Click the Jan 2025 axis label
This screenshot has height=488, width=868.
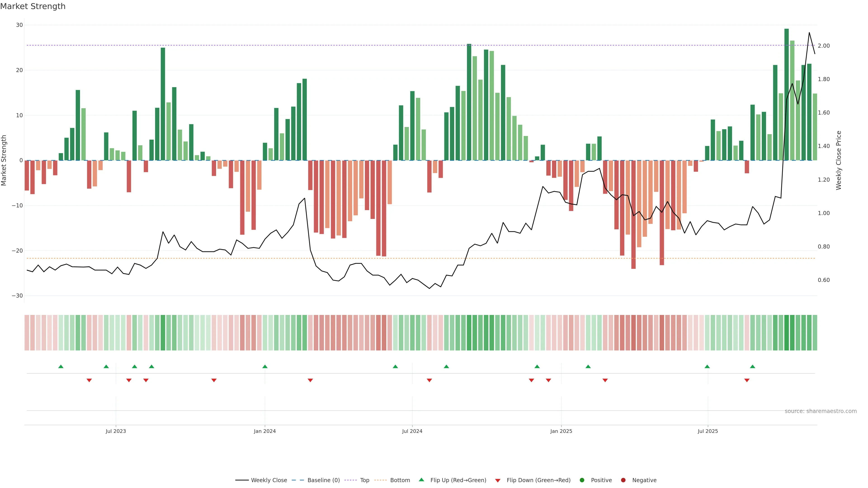[561, 431]
